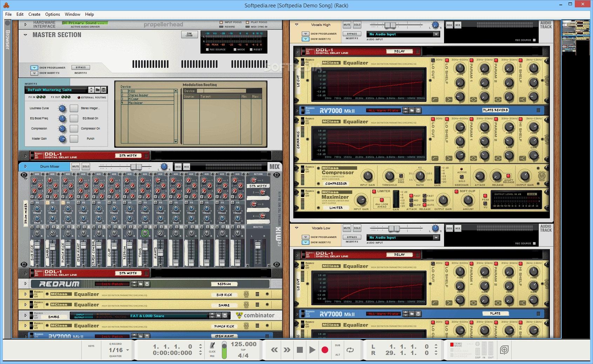Click the save icon on Redrum Init Patch
The width and height of the screenshot is (593, 364).
[147, 284]
